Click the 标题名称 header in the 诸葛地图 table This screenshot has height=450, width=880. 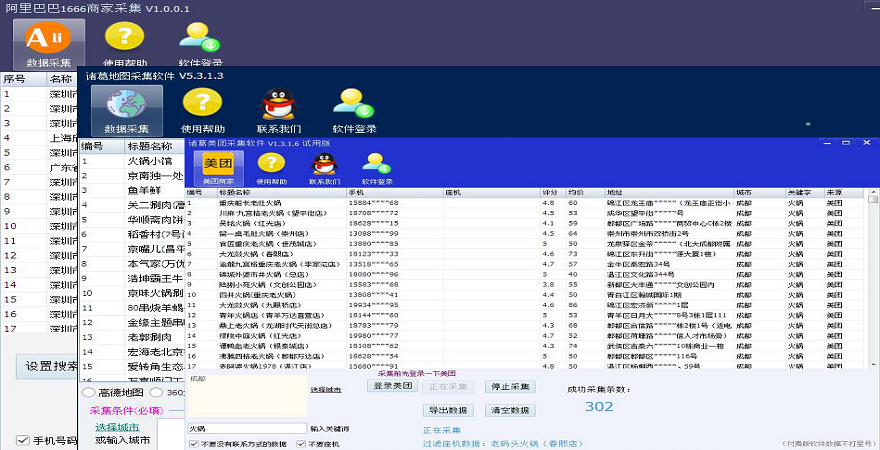154,146
